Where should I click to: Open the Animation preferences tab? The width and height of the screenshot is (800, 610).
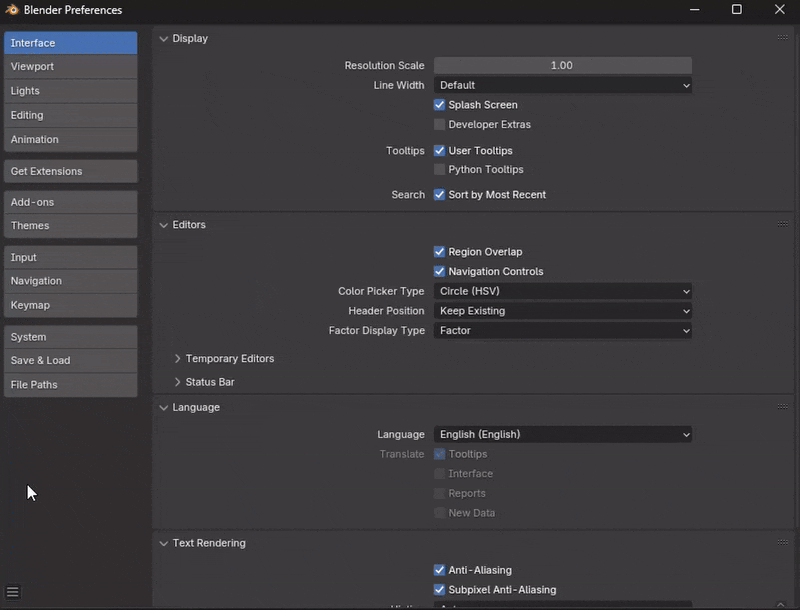coord(70,139)
